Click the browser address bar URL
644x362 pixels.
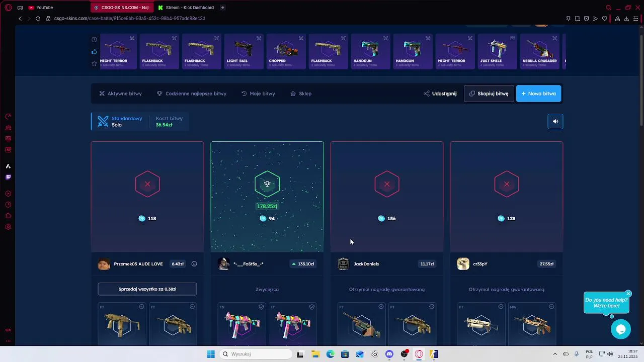pyautogui.click(x=129, y=19)
